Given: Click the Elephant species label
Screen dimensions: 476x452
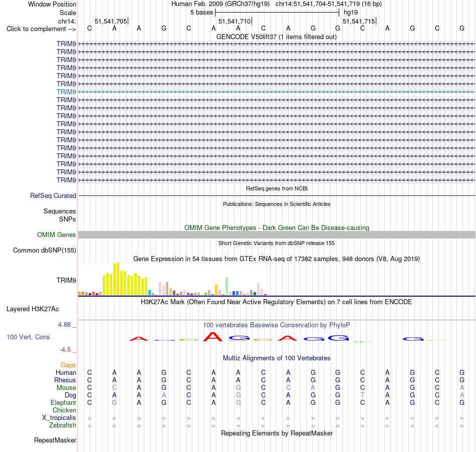Looking at the screenshot, I should [63, 403].
